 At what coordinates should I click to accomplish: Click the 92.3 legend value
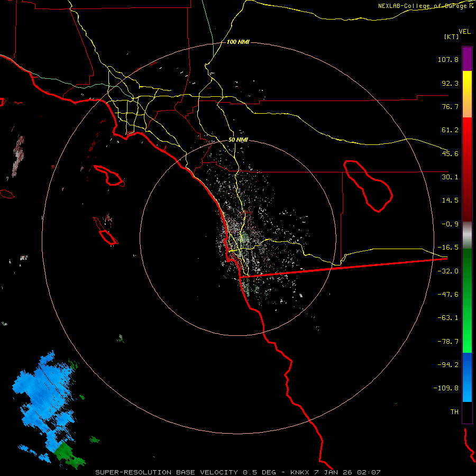pyautogui.click(x=450, y=83)
